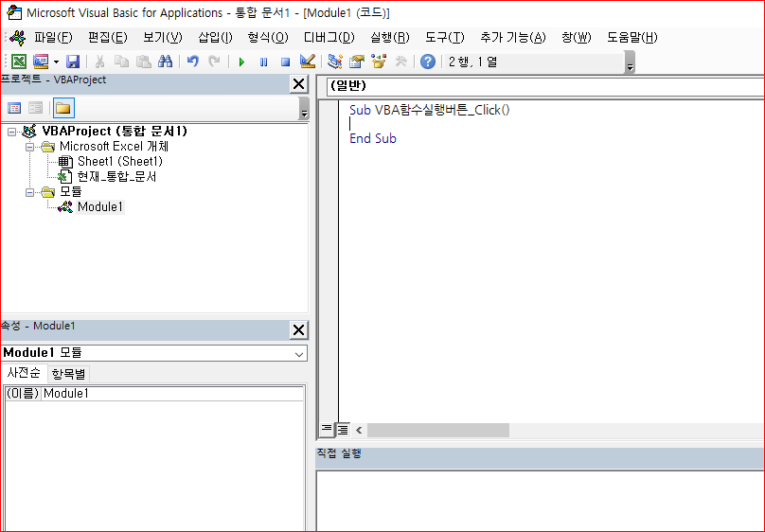Click the Procedure View button
765x532 pixels.
coord(327,429)
